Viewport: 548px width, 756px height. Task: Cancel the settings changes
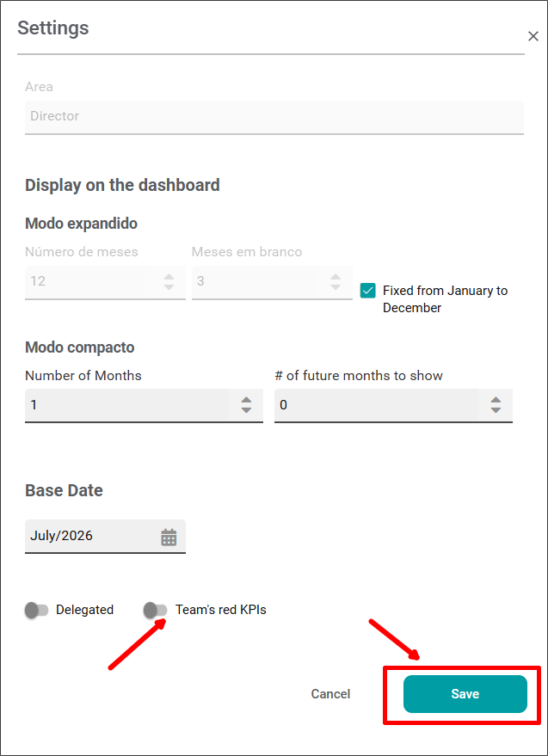click(x=330, y=694)
